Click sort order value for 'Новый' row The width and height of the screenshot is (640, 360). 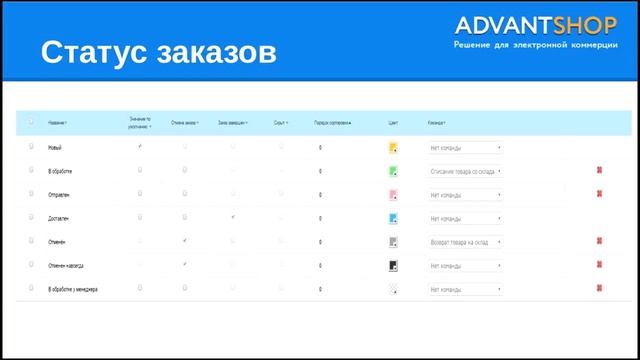pos(320,148)
